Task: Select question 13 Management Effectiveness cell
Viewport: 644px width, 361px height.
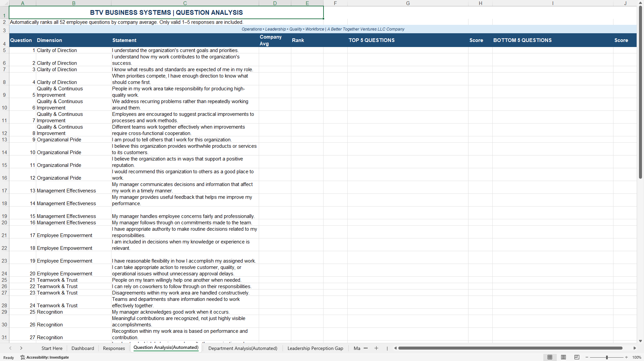Action: coord(73,187)
